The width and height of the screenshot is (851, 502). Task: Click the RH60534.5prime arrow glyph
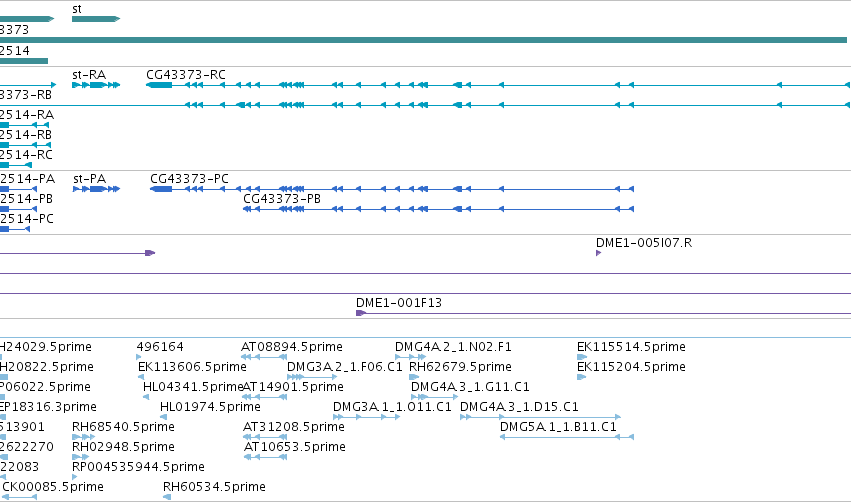167,497
